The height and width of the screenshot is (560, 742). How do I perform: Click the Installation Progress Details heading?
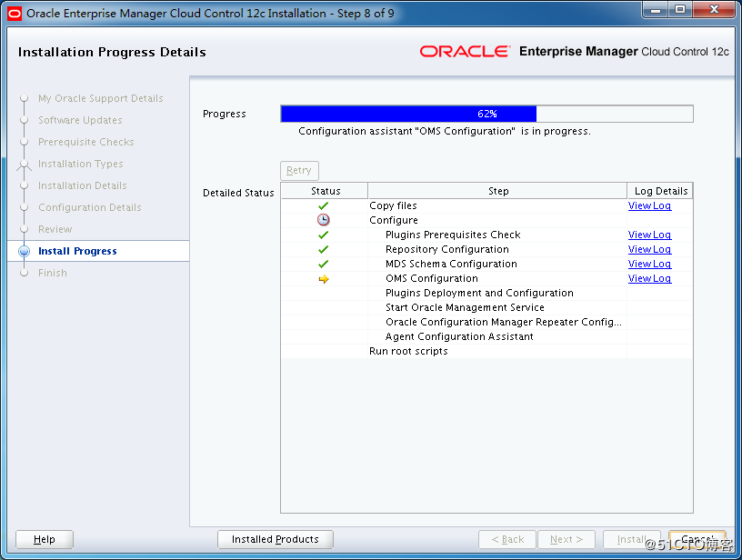(x=112, y=52)
